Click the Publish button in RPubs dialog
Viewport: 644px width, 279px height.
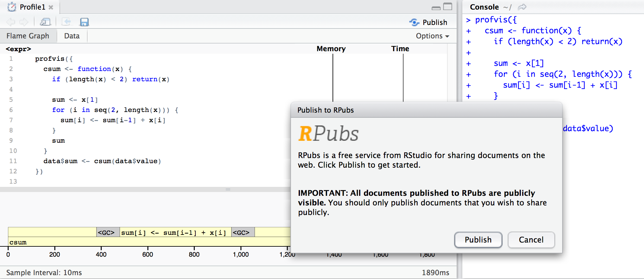coord(478,240)
